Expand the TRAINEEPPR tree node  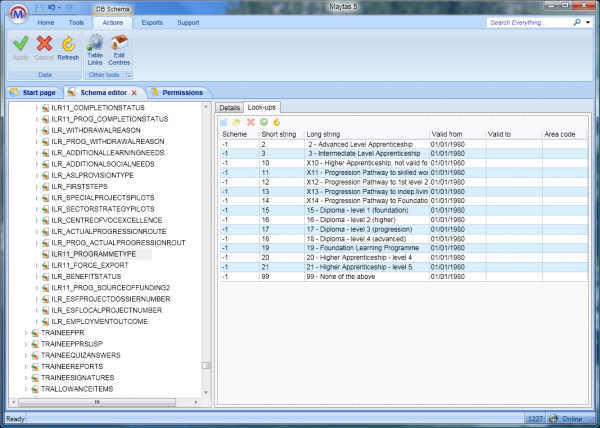tap(27, 333)
